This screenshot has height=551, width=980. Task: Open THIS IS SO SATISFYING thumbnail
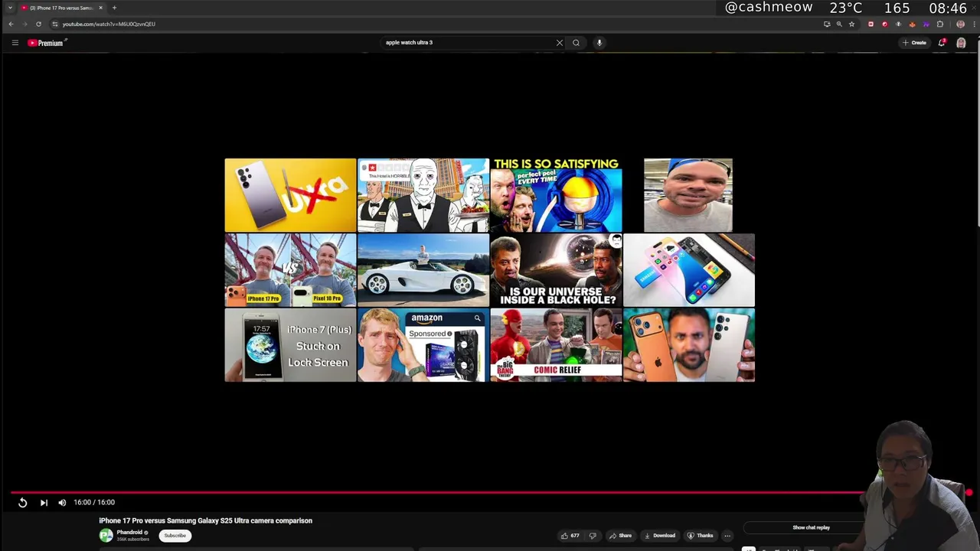(556, 195)
